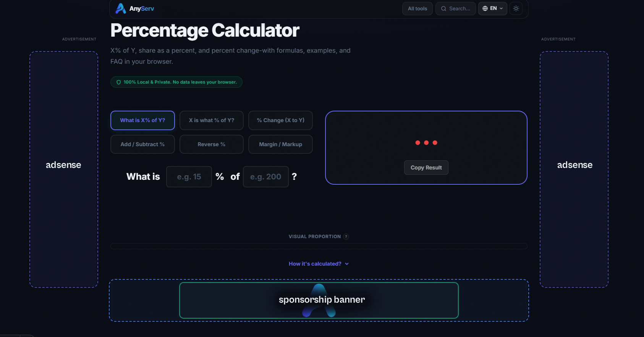Focus the Search tools field
This screenshot has height=337, width=644.
pyautogui.click(x=456, y=8)
